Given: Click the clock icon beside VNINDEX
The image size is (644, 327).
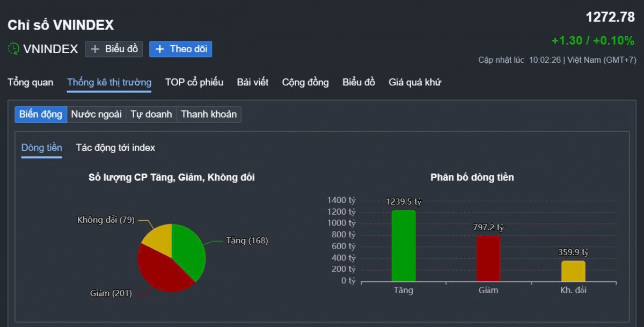Looking at the screenshot, I should tap(13, 49).
